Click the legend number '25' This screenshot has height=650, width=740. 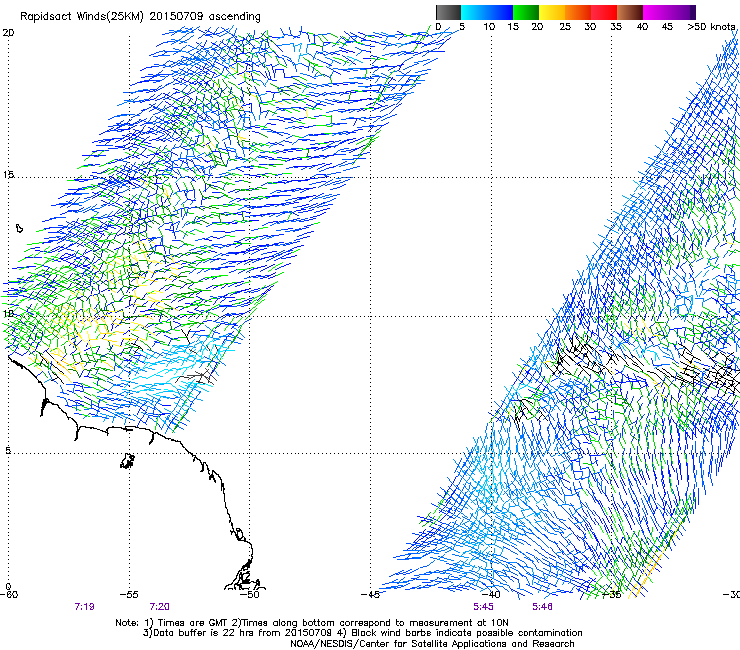pos(564,27)
